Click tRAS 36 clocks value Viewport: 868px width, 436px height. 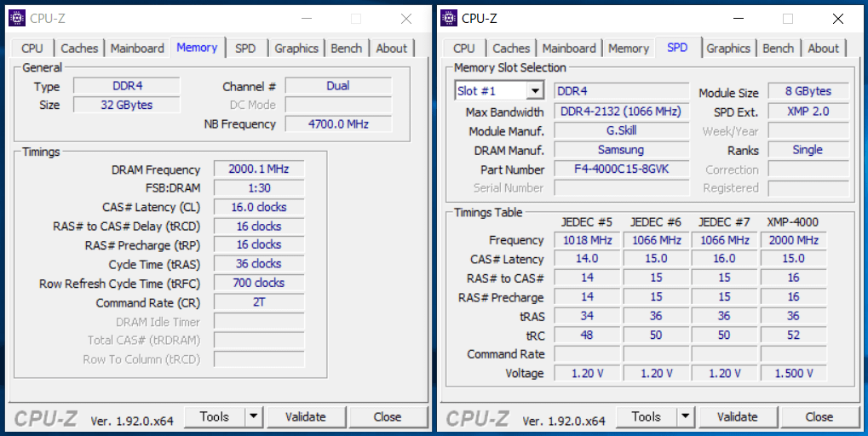click(258, 264)
